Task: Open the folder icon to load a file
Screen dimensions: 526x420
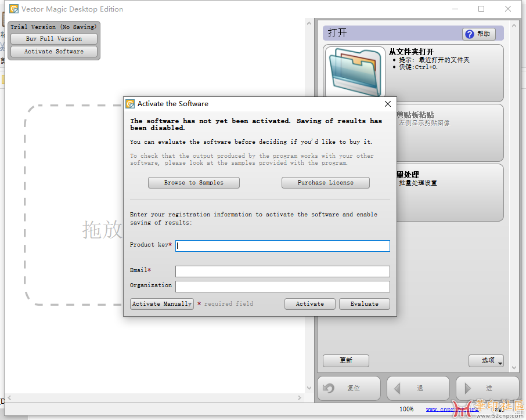Action: pos(355,72)
